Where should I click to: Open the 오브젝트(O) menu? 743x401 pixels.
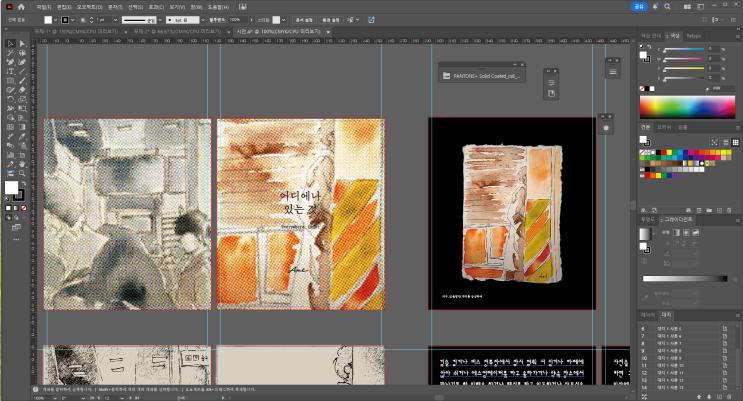tap(90, 7)
